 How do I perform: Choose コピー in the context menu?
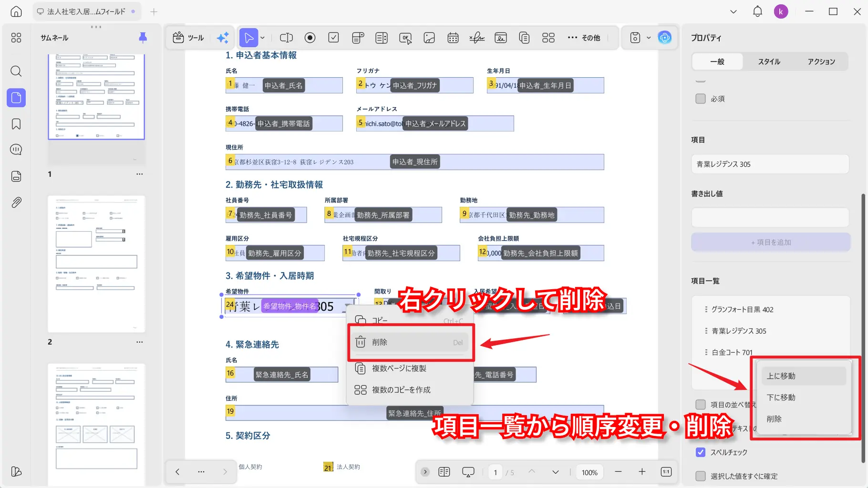pyautogui.click(x=411, y=321)
